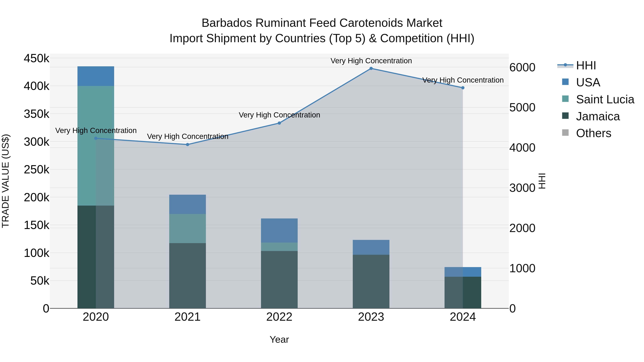Click the 50k trade value tick label
Screen dimensions: 644x362
40,281
